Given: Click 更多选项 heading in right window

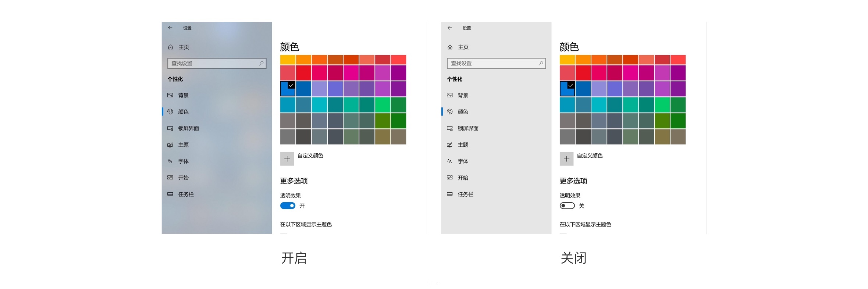Looking at the screenshot, I should pos(573,181).
